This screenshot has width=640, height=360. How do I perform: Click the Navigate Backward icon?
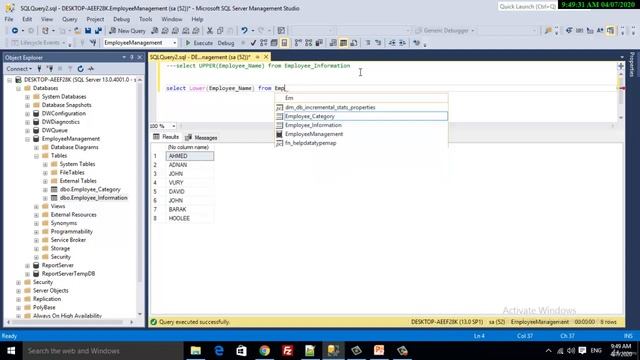[x=15, y=31]
